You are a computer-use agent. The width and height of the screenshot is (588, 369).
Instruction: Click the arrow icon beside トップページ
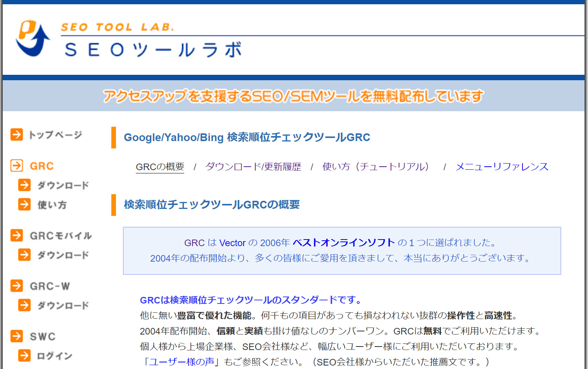pos(17,134)
